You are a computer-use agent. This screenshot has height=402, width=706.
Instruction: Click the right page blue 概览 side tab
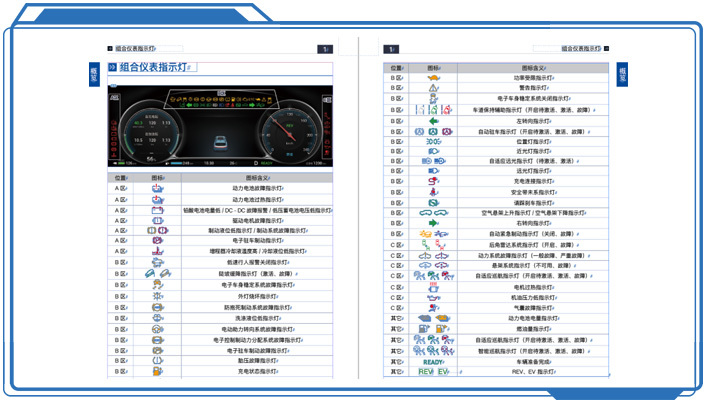622,74
